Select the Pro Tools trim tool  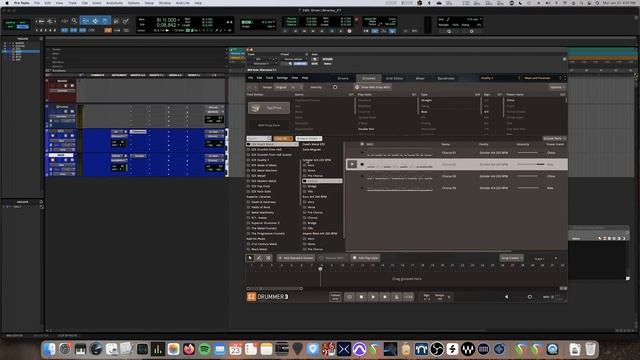85,21
